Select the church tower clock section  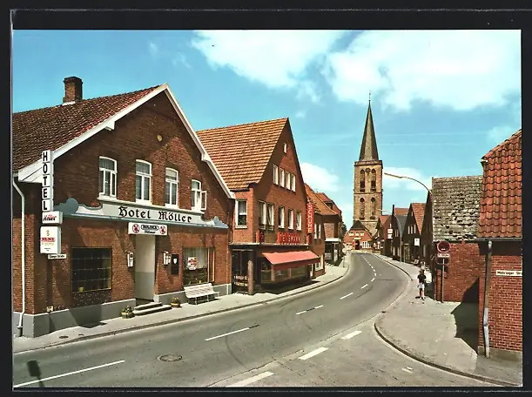click(x=368, y=180)
